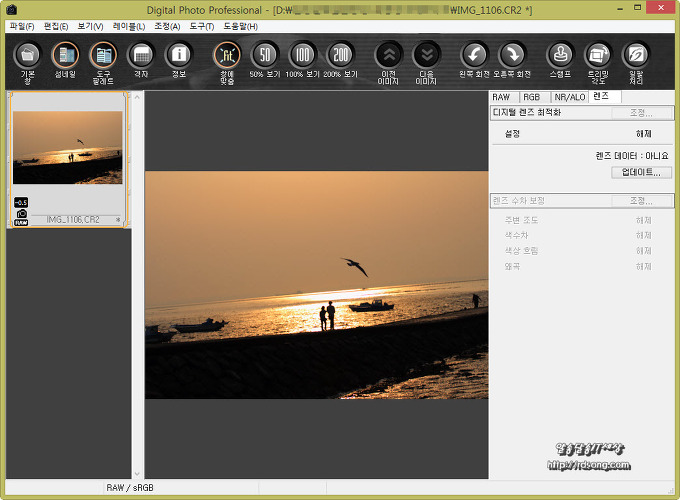Viewport: 680px width, 500px height.
Task: Click the 기본 창 (main window) icon
Action: pos(29,56)
